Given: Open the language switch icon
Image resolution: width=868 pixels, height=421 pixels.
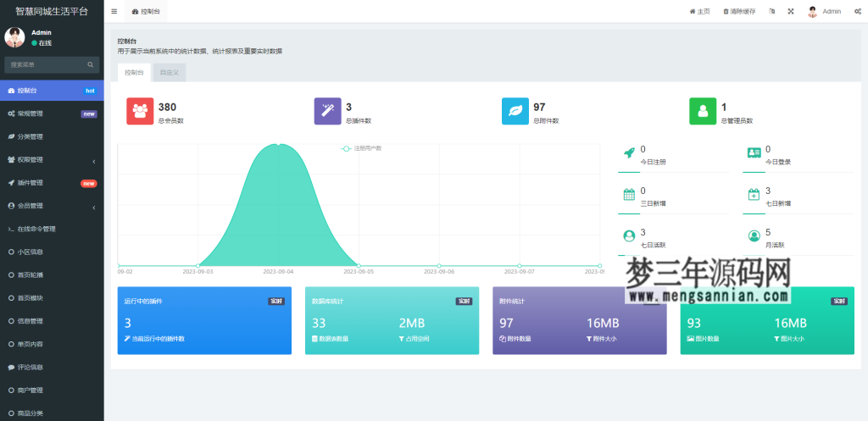Looking at the screenshot, I should (x=771, y=12).
